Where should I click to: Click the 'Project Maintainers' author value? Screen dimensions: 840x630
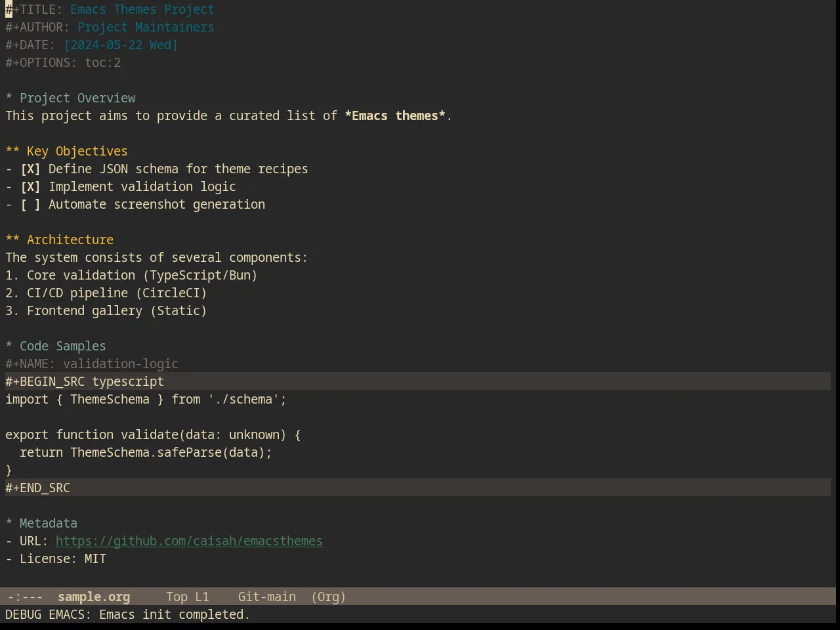point(146,28)
